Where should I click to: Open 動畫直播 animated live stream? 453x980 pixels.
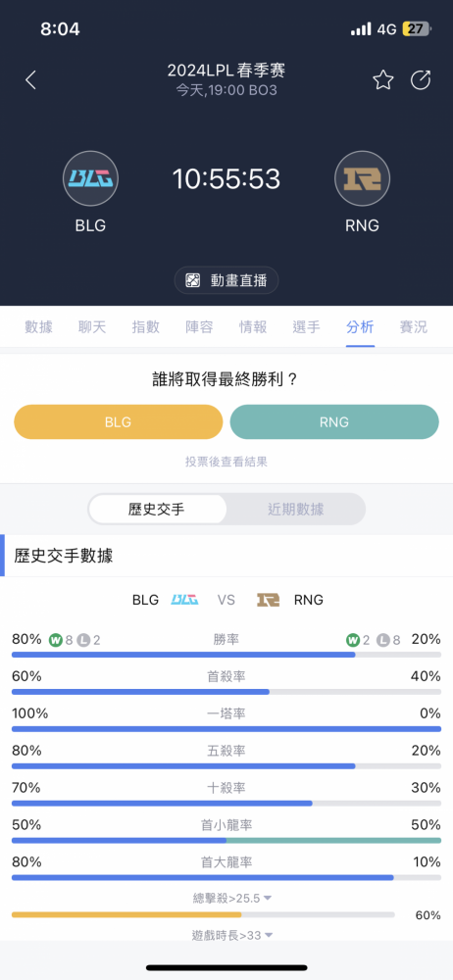tap(226, 280)
